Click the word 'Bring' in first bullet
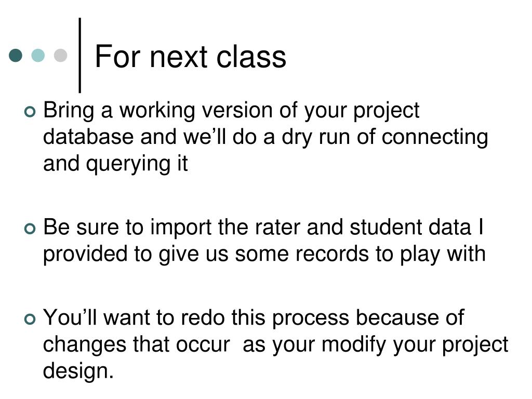This screenshot has width=532, height=399. pos(69,111)
